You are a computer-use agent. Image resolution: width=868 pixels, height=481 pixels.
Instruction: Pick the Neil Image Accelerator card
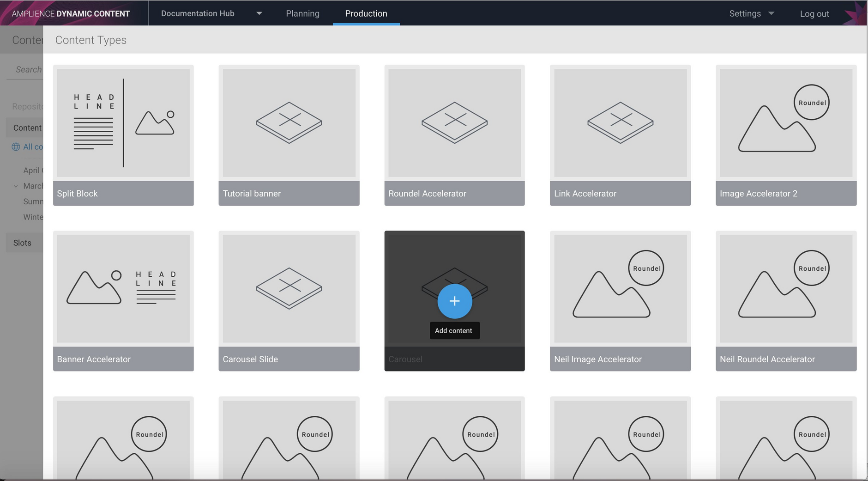[x=621, y=301]
